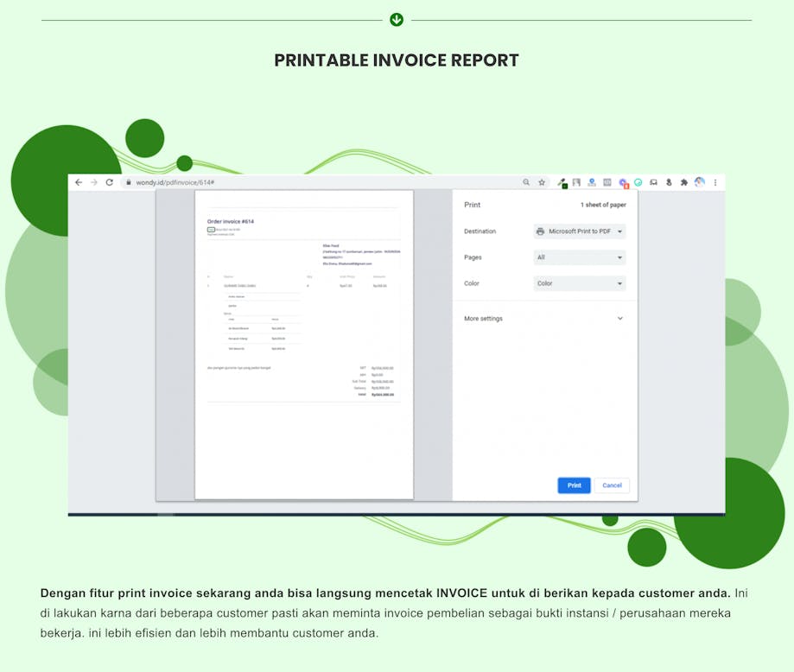Click the invoice print preview page

point(304,344)
